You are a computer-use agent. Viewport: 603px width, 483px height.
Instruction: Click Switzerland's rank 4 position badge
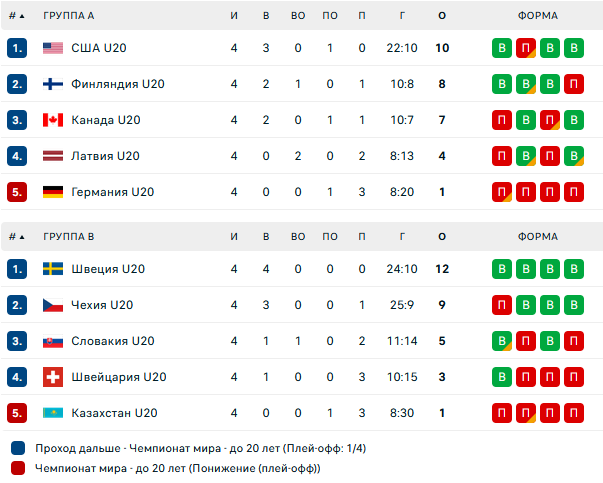pyautogui.click(x=16, y=377)
